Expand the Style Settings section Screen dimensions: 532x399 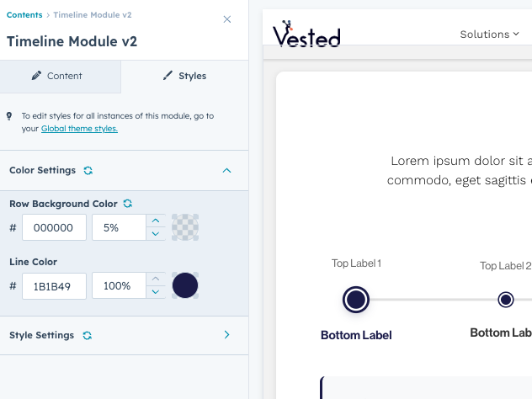pos(226,335)
